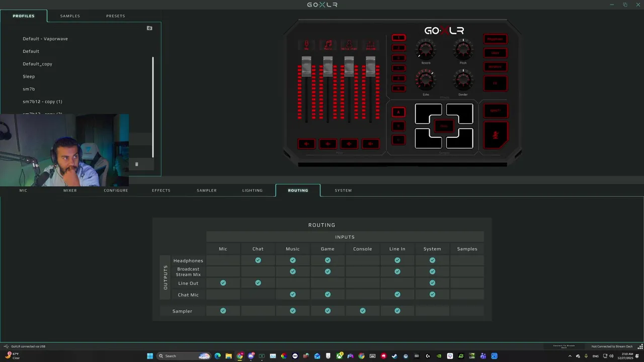Select sampler bank A button
Screen dimensions: 644x362
(x=398, y=112)
